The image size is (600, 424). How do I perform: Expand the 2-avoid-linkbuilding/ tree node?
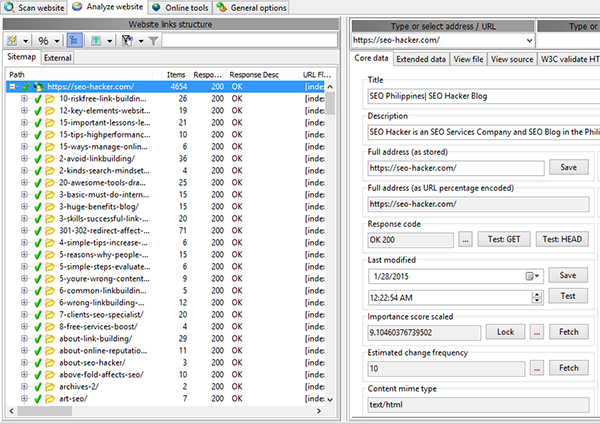pyautogui.click(x=24, y=158)
